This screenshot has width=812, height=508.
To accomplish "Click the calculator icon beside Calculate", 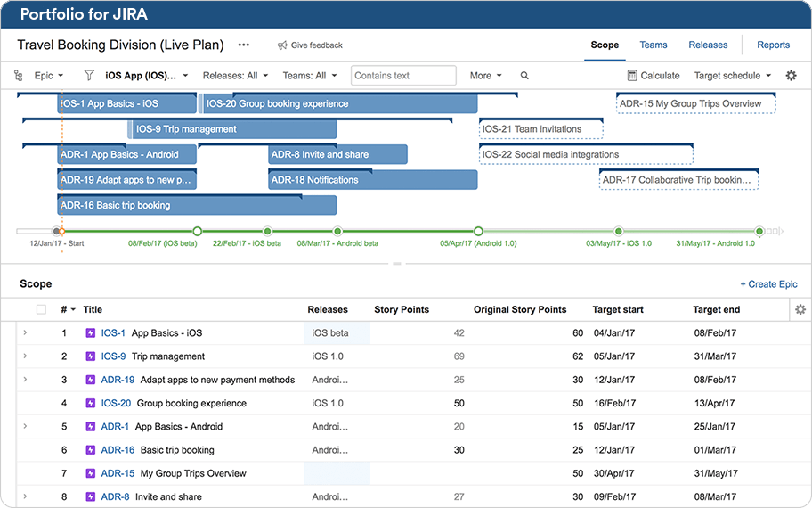I will [x=632, y=76].
